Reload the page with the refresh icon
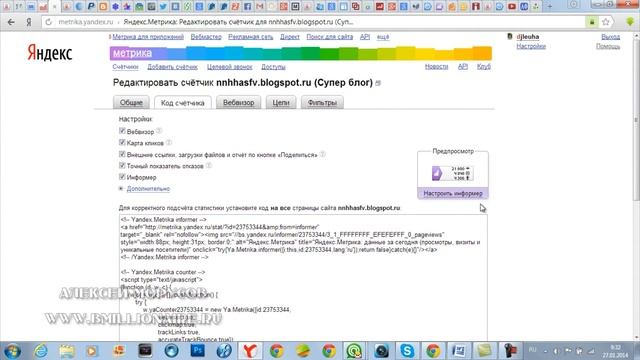This screenshot has height=360, width=640. 49,22
